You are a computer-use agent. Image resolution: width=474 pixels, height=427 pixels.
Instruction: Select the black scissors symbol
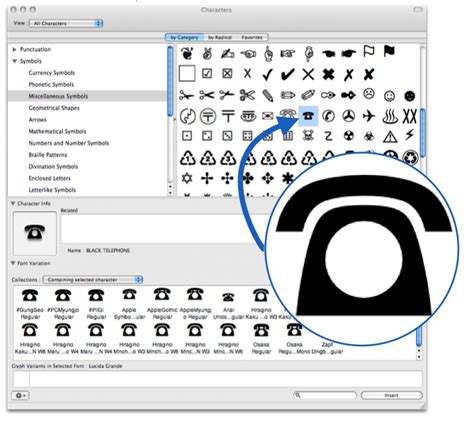coord(207,95)
